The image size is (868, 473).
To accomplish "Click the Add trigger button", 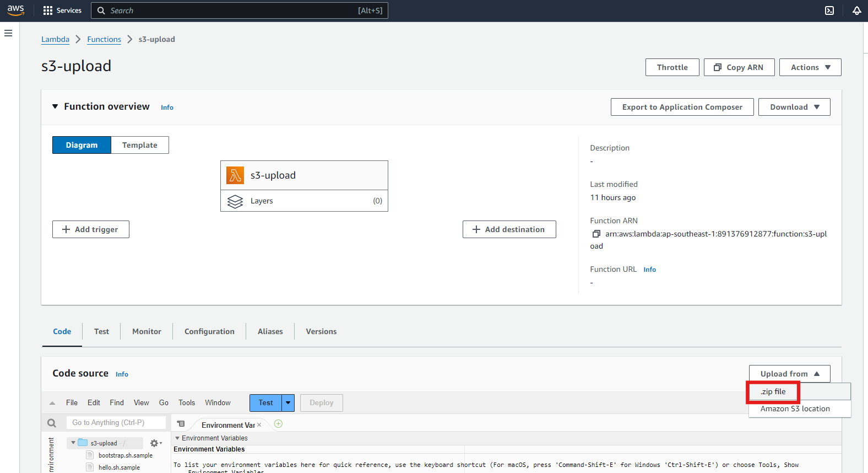I will pyautogui.click(x=91, y=229).
